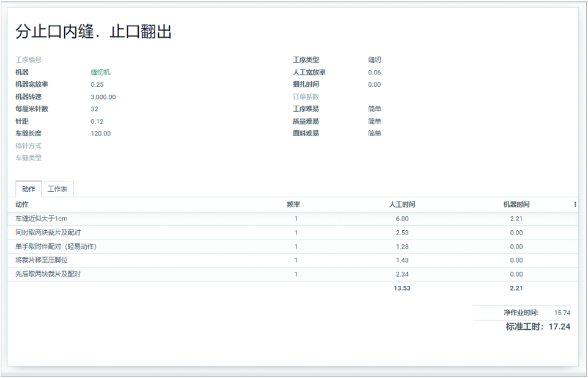The height and width of the screenshot is (378, 588).
Task: Sort table by 频率 column header
Action: pos(293,205)
